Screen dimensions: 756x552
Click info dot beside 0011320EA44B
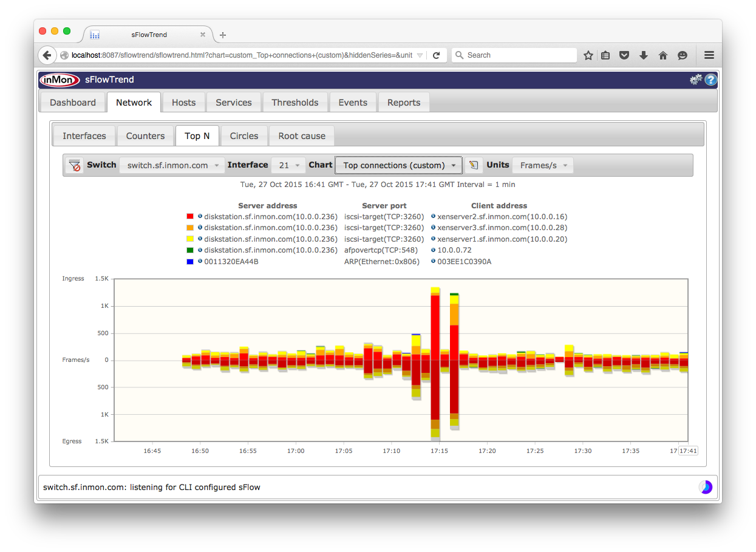200,261
